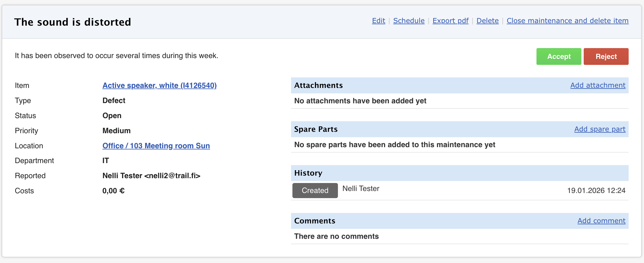Open Office / 103 Meeting room Sun location
Screen dimensions: 644x263
point(156,146)
